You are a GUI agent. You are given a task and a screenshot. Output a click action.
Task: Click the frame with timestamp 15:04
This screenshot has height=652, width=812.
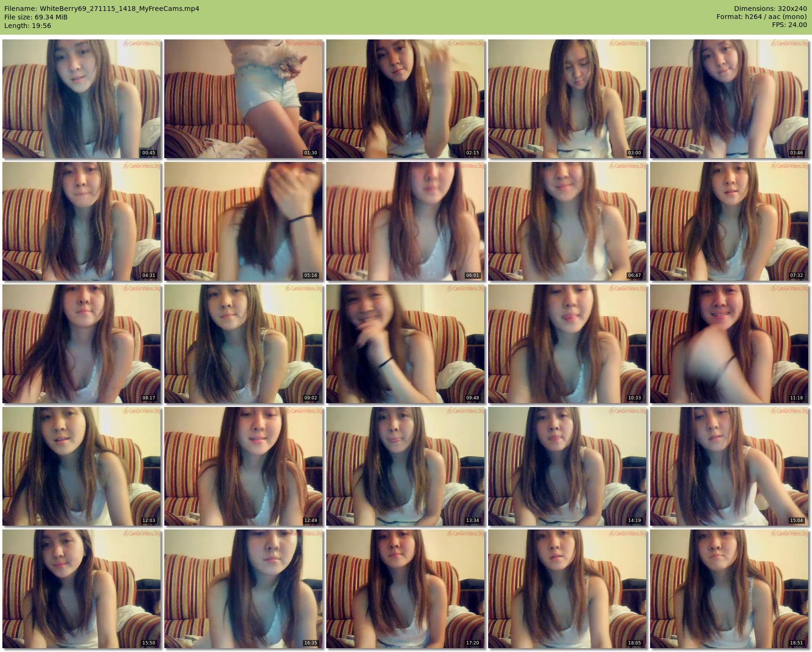(729, 466)
